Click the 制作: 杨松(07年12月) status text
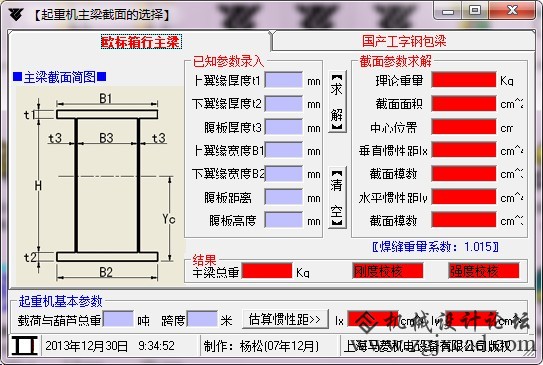This screenshot has width=543, height=365. [x=261, y=346]
